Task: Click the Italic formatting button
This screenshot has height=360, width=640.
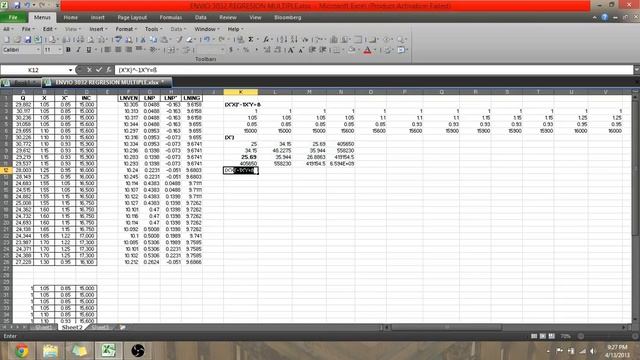Action: [x=78, y=50]
